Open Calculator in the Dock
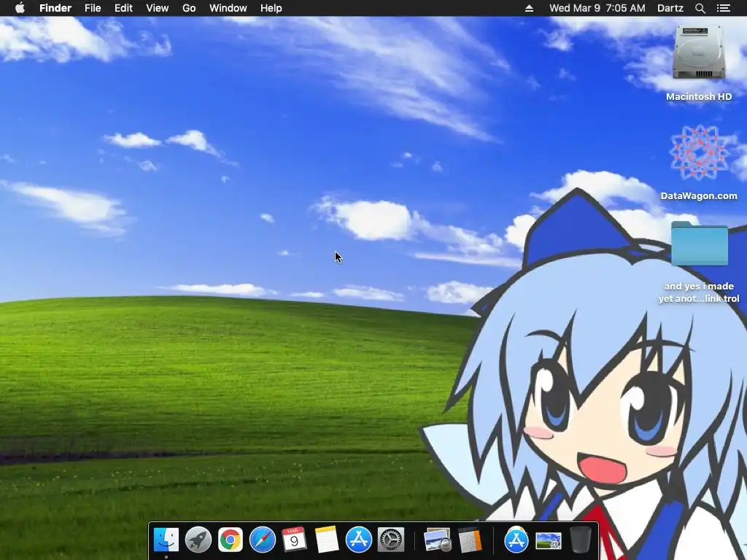 tap(471, 540)
